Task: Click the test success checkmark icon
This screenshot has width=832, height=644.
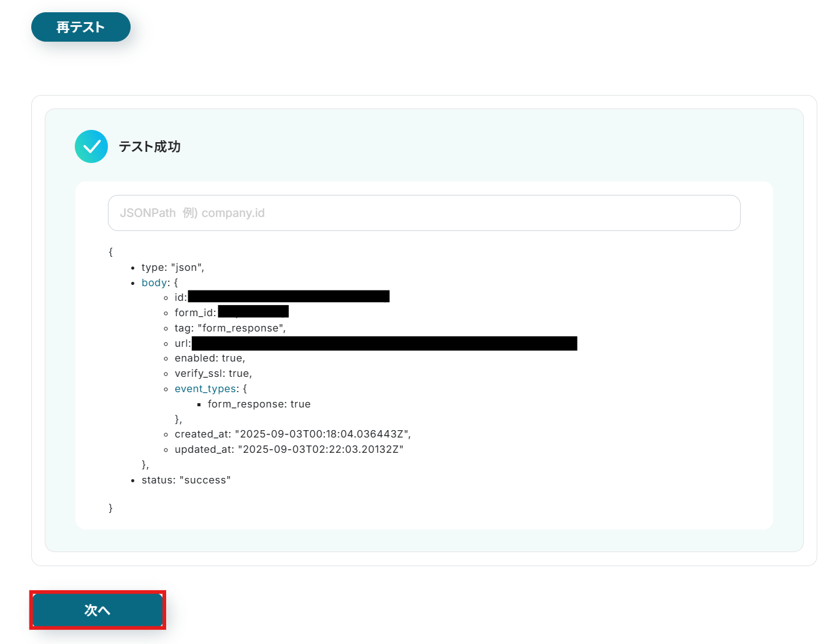Action: 91,146
